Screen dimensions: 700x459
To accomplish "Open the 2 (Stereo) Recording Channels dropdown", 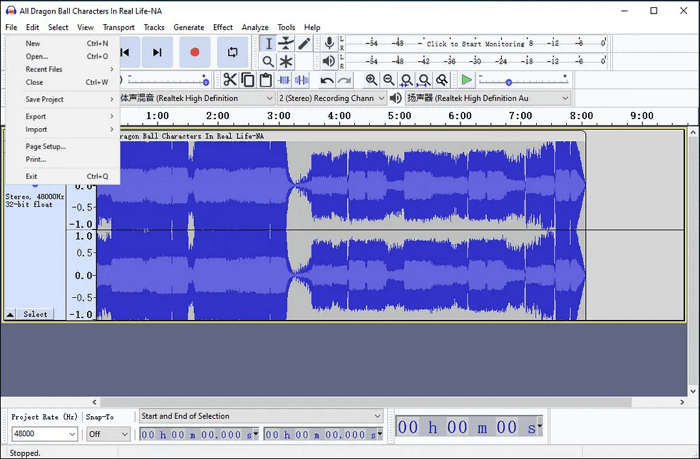I will (332, 98).
